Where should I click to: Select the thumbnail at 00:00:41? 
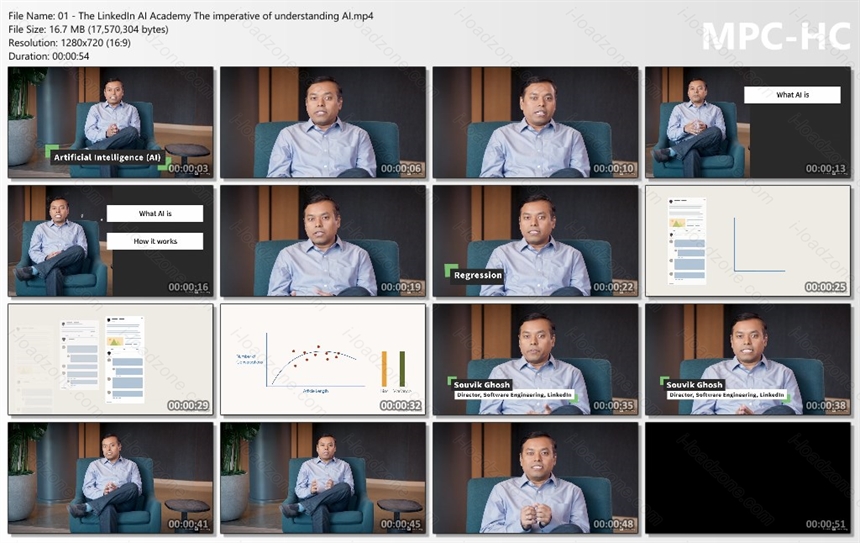(111, 478)
